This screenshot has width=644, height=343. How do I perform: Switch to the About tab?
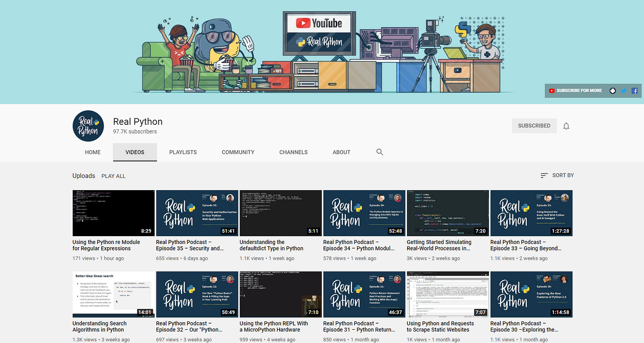coord(341,152)
